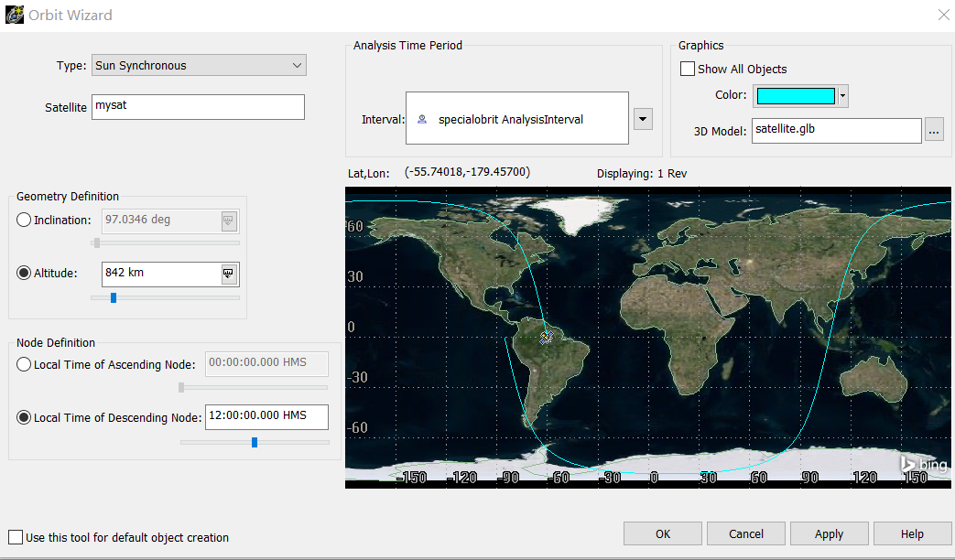Image resolution: width=955 pixels, height=560 pixels.
Task: Click the Lat,Lon coordinate readout
Action: (467, 172)
